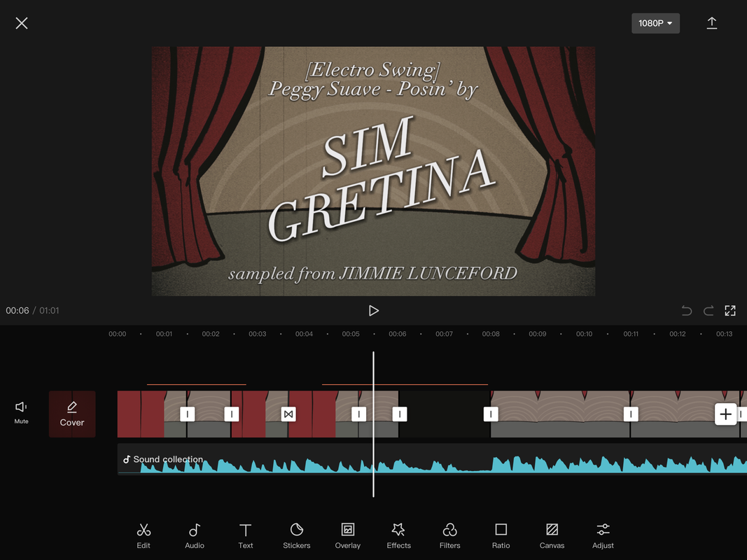Screen dimensions: 747x560
Task: Select the Sound collection audio track
Action: coord(432,459)
